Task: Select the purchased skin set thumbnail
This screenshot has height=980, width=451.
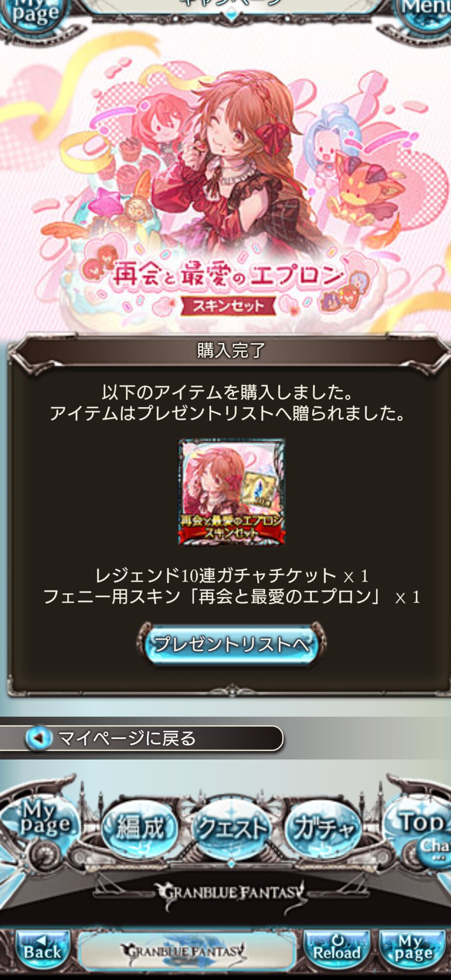Action: pyautogui.click(x=231, y=491)
